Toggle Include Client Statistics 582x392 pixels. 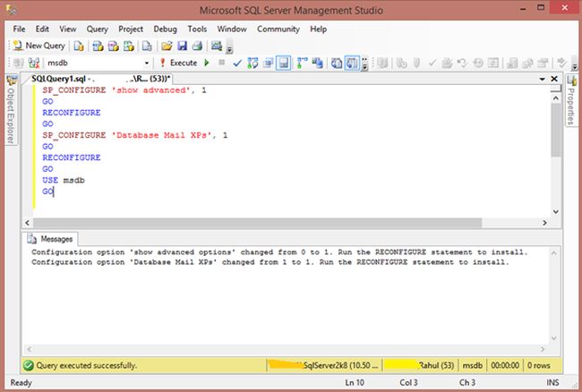click(317, 63)
